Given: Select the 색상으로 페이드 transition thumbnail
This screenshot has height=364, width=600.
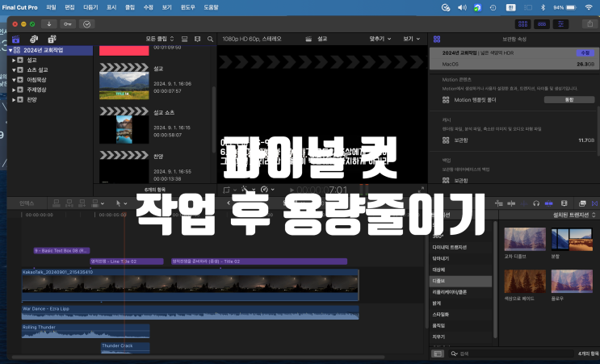Looking at the screenshot, I should coord(525,282).
